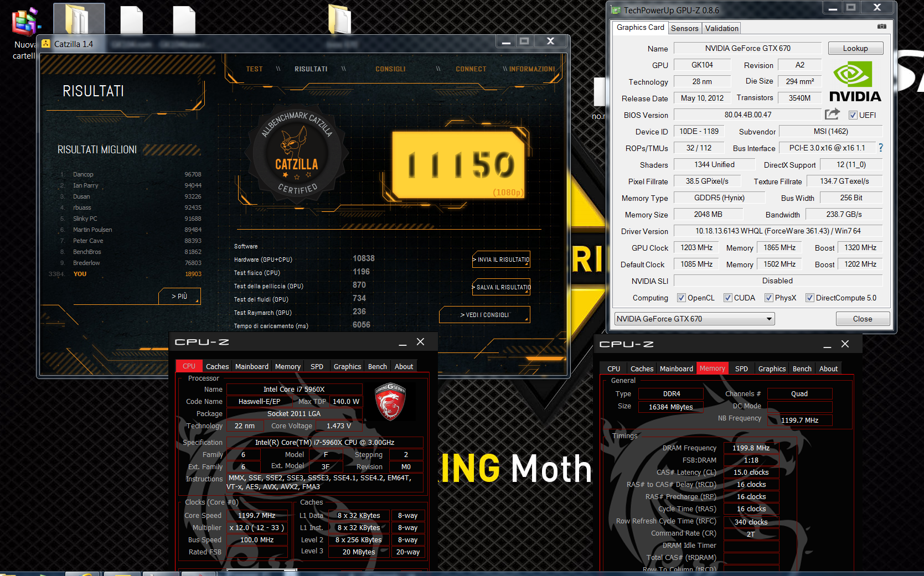Open the SPD tab in right CPU-Z
This screenshot has height=576, width=924.
tap(741, 369)
